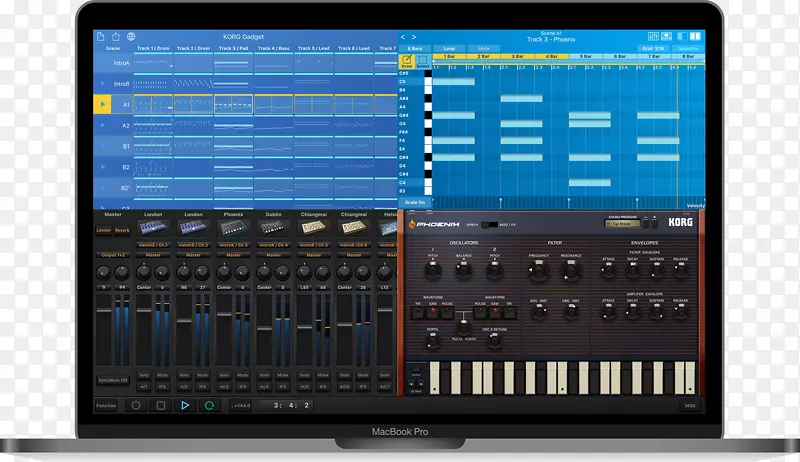Select the Draw tool
800x462 pixels.
407,62
